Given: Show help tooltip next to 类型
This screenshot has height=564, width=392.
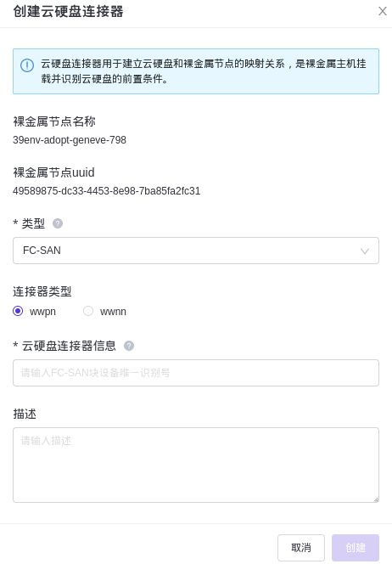Looking at the screenshot, I should (x=58, y=223).
